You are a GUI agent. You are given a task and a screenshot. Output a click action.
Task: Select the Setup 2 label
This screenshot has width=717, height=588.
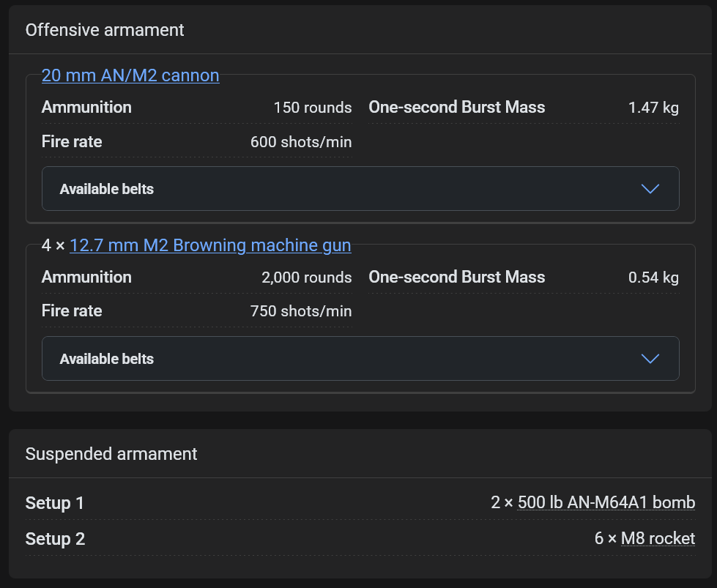(55, 539)
